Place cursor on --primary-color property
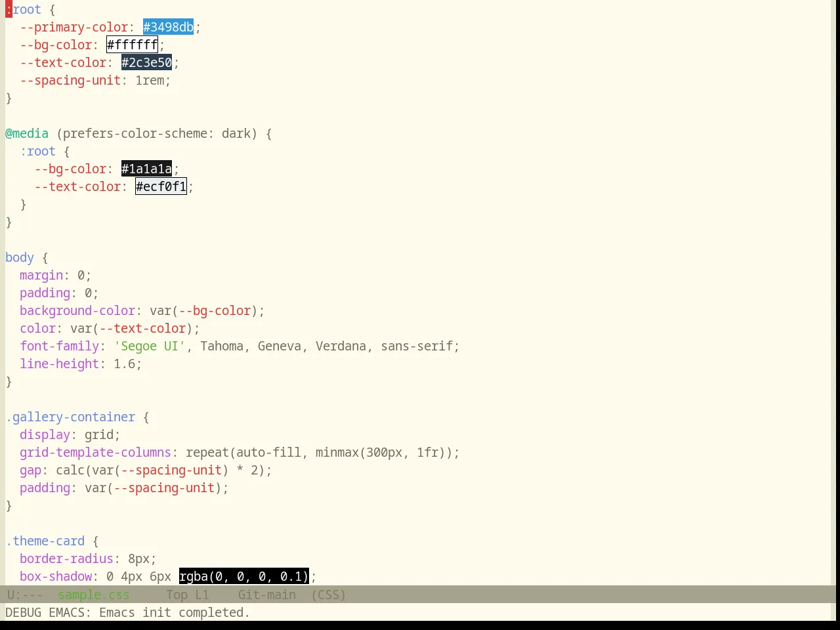 point(73,27)
